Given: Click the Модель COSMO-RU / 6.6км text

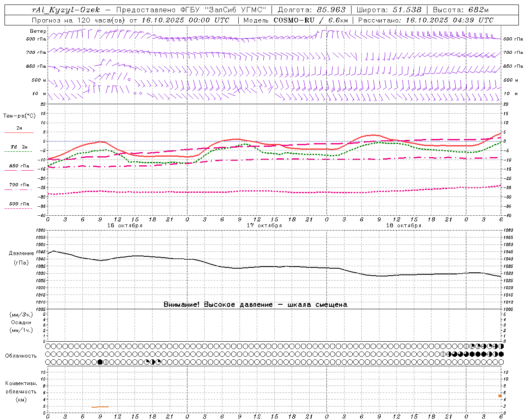Looking at the screenshot, I should [295, 20].
